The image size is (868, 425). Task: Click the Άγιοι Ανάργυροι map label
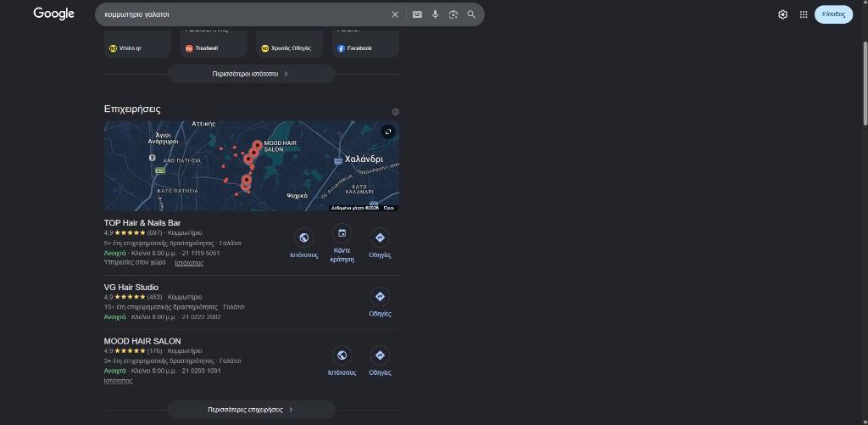[163, 138]
